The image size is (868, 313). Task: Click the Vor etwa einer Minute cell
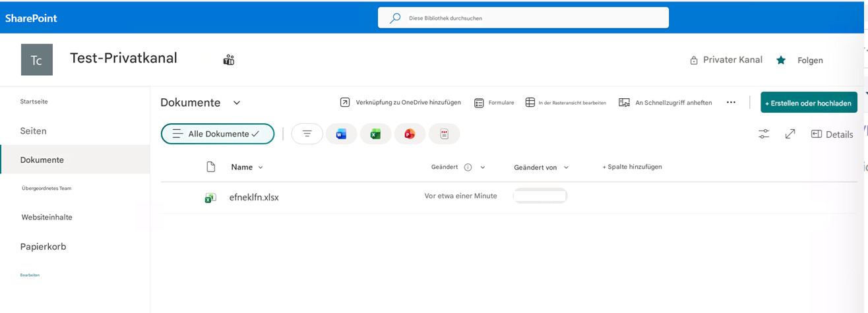click(460, 196)
